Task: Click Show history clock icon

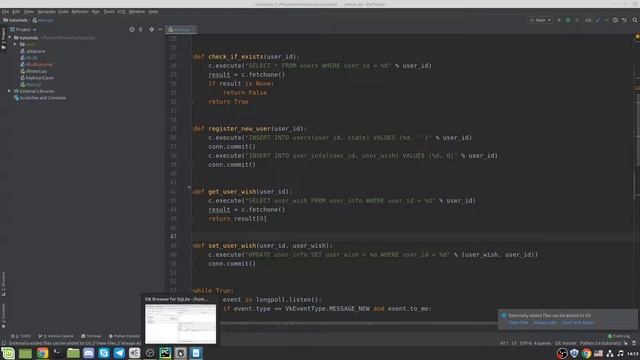Action: click(616, 20)
